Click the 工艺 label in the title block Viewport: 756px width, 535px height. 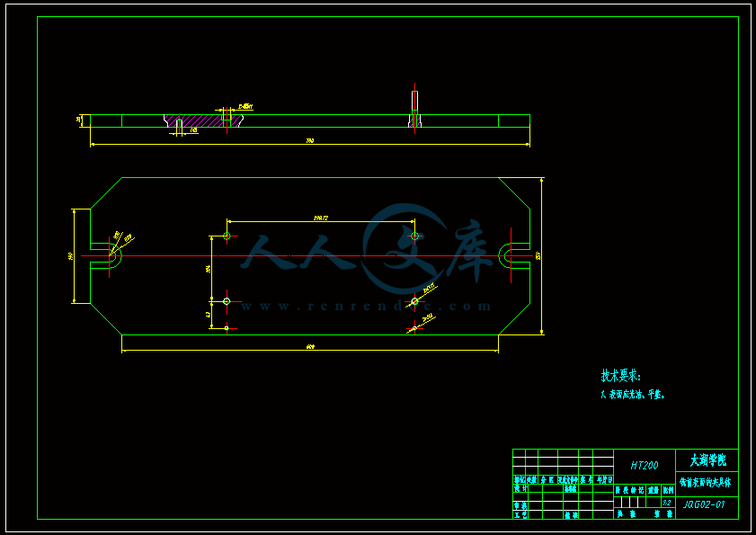[x=520, y=514]
